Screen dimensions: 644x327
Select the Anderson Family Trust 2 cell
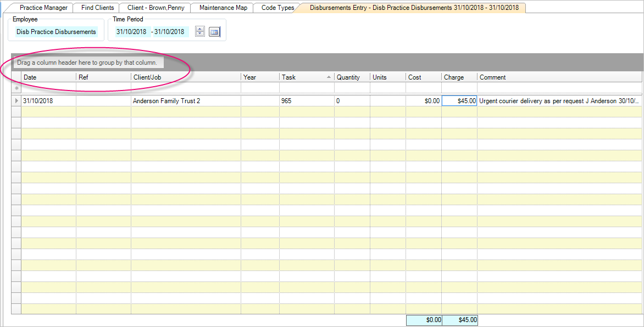185,101
